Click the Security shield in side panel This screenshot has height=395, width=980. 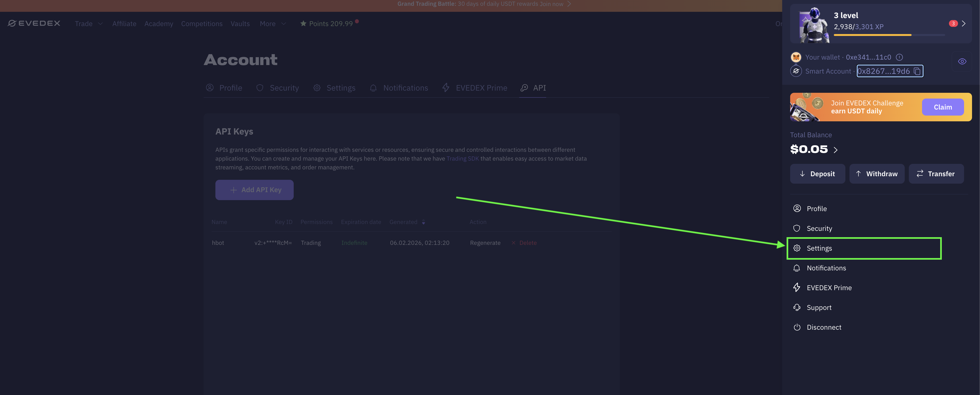(797, 228)
